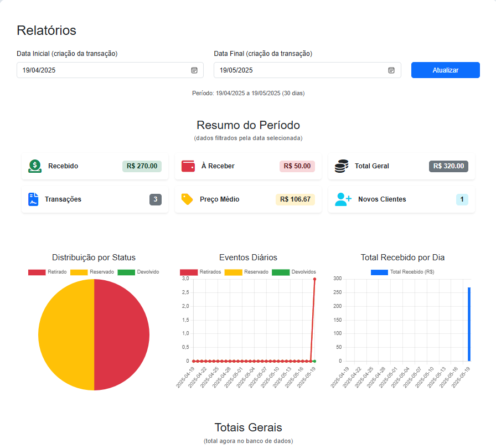This screenshot has width=496, height=448.
Task: Click the Totais Gerais heading
Action: 249,428
